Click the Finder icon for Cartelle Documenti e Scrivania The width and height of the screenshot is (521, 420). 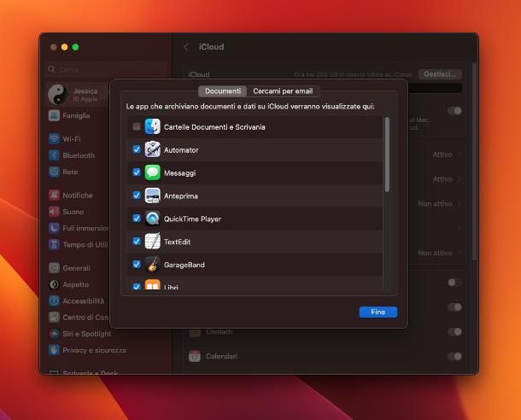point(153,127)
